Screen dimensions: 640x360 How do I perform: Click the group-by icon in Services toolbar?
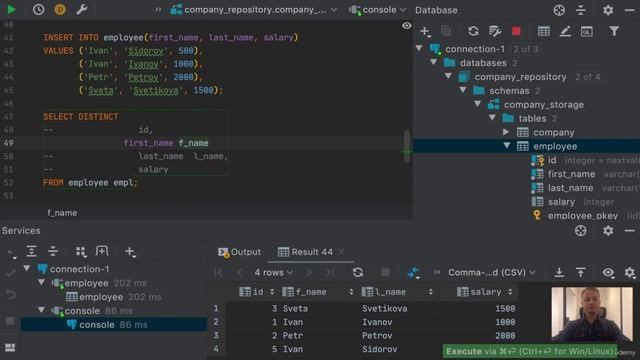[x=81, y=251]
